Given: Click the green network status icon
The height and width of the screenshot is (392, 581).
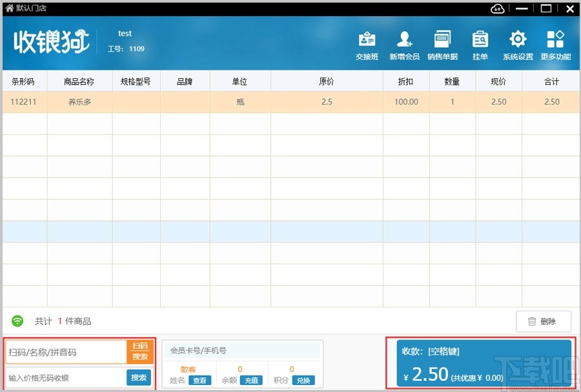Looking at the screenshot, I should click(x=17, y=321).
